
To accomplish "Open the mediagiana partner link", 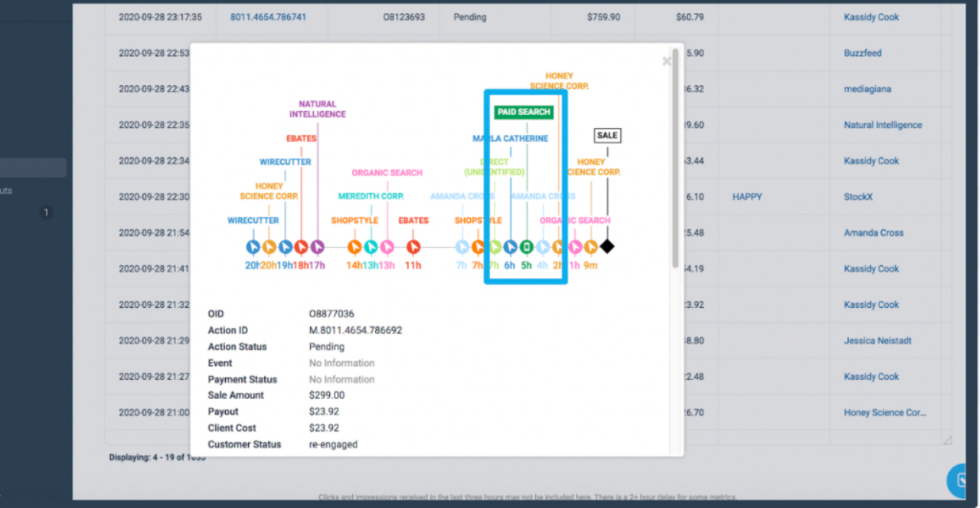I will [x=867, y=89].
